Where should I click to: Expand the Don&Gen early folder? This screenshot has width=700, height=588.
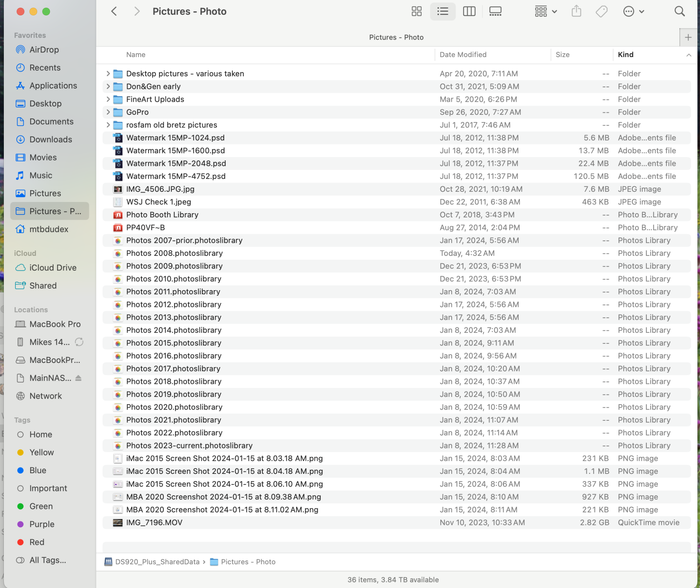[108, 86]
